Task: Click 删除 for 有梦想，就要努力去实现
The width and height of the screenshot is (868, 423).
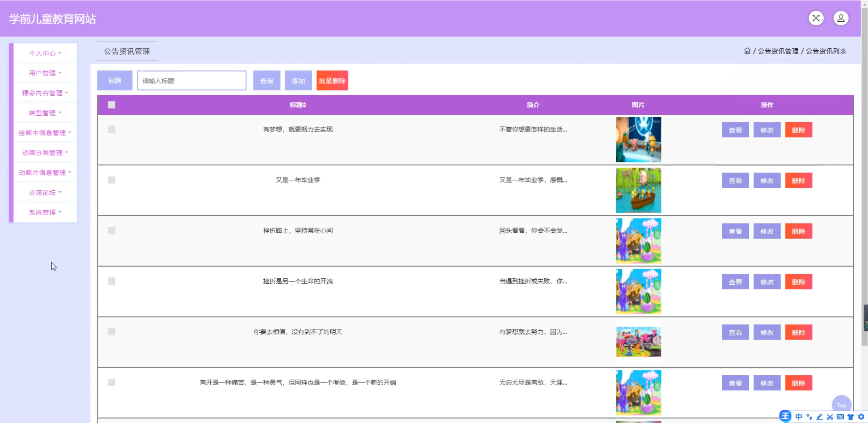Action: [799, 130]
